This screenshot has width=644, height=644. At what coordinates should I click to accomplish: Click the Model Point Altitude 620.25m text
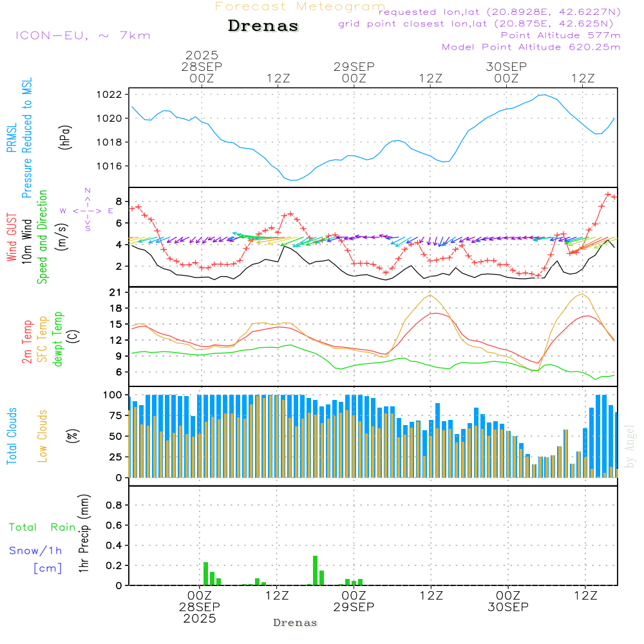[531, 47]
